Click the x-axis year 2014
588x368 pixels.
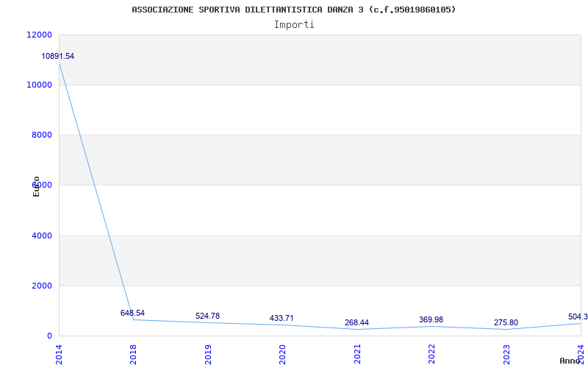coord(60,354)
